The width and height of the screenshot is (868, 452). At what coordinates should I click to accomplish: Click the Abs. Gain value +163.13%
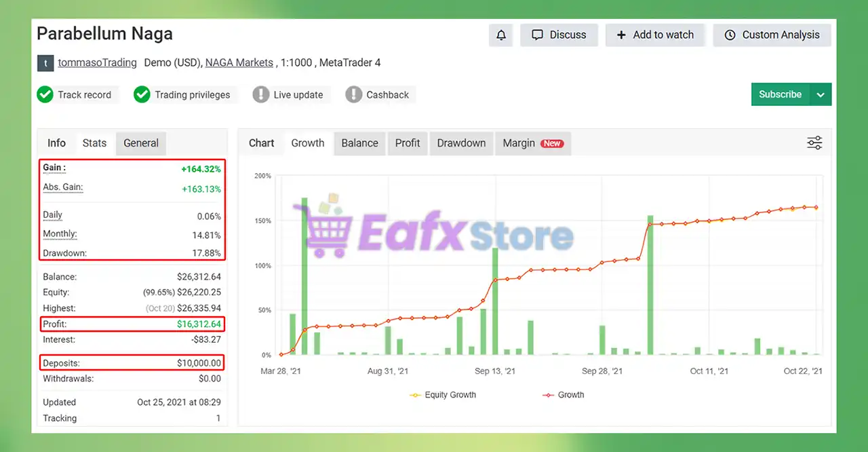[x=201, y=189]
